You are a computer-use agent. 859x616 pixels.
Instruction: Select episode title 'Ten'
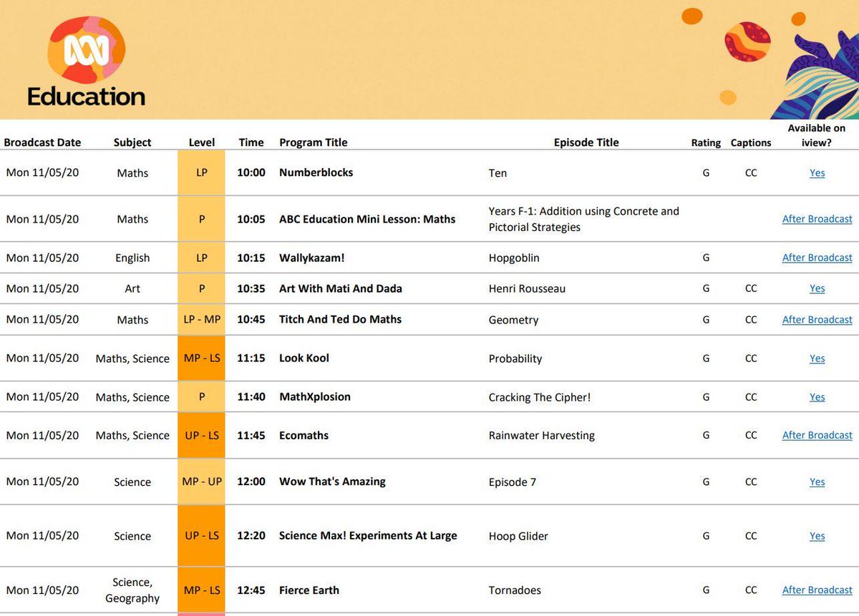[x=498, y=172]
